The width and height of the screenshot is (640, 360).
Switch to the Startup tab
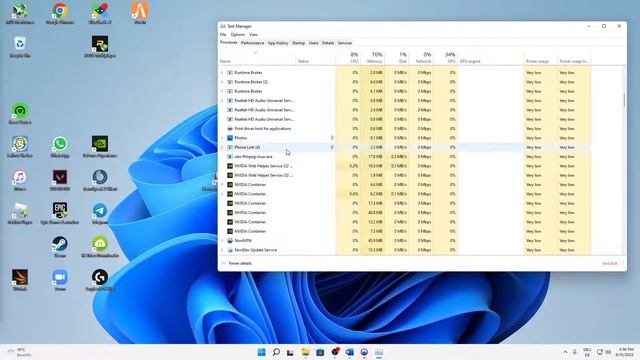(x=298, y=43)
